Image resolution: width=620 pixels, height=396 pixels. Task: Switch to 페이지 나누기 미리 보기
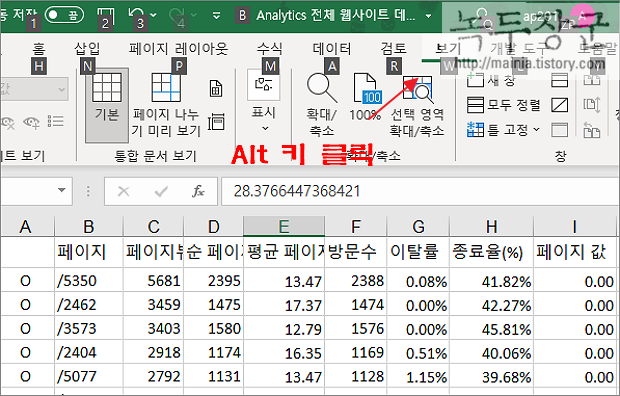166,105
